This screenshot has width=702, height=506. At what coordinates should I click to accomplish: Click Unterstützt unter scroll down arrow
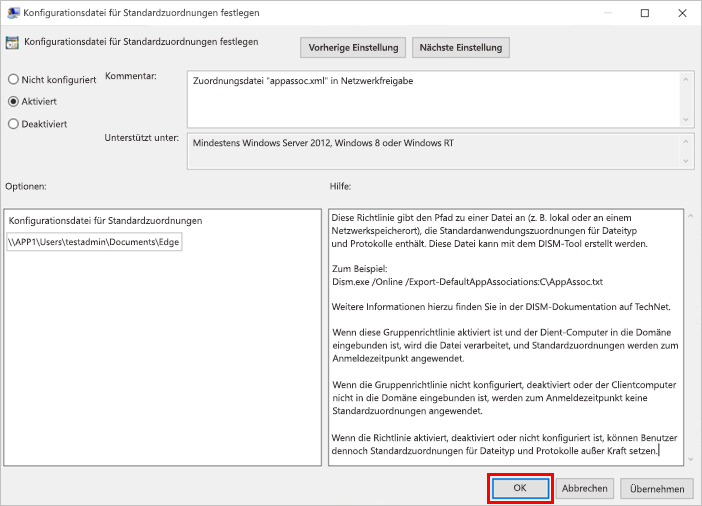[686, 161]
